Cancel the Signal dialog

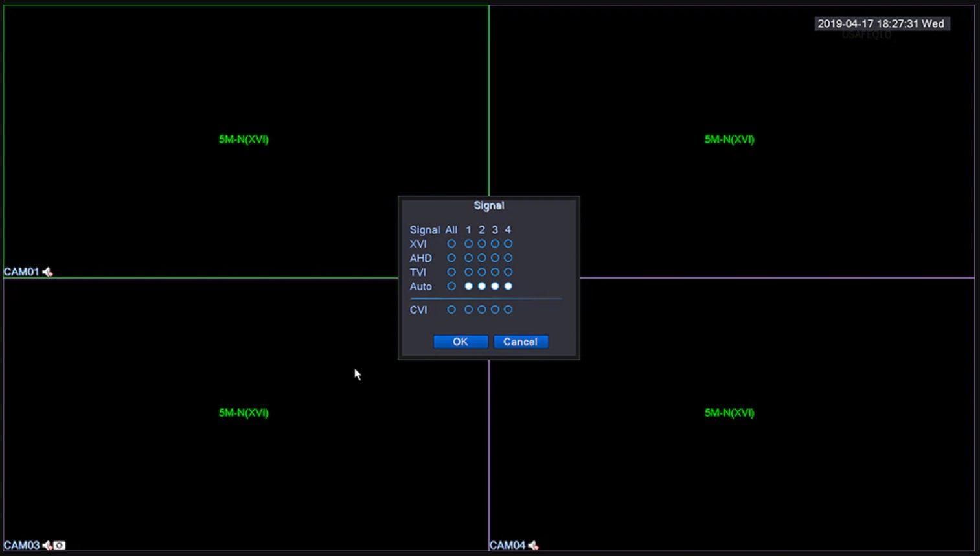pos(521,342)
